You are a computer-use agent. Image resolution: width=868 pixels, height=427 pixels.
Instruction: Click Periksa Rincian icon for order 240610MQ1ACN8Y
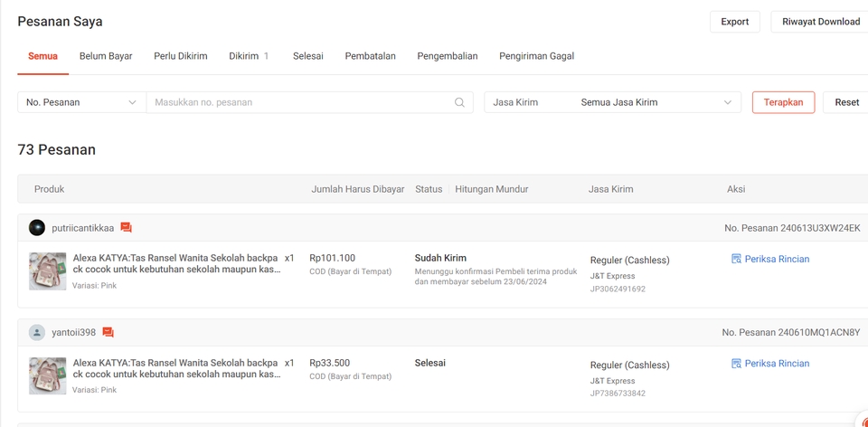click(736, 364)
